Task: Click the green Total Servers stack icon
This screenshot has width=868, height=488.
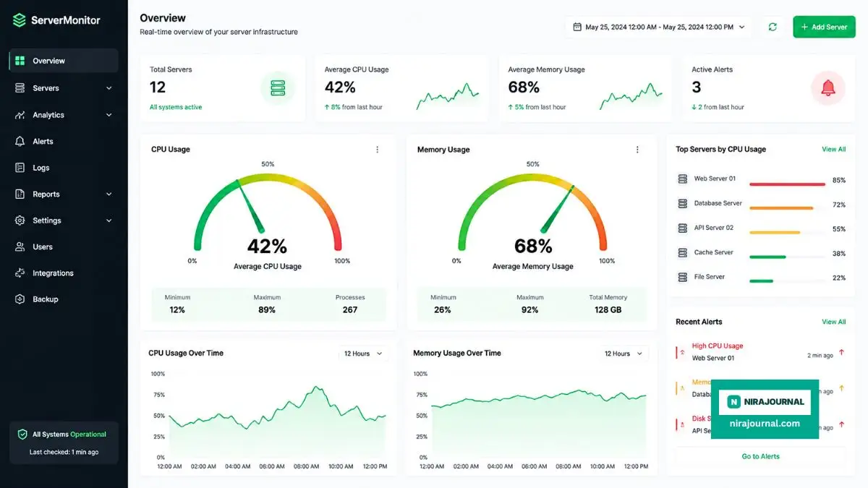Action: pos(278,88)
